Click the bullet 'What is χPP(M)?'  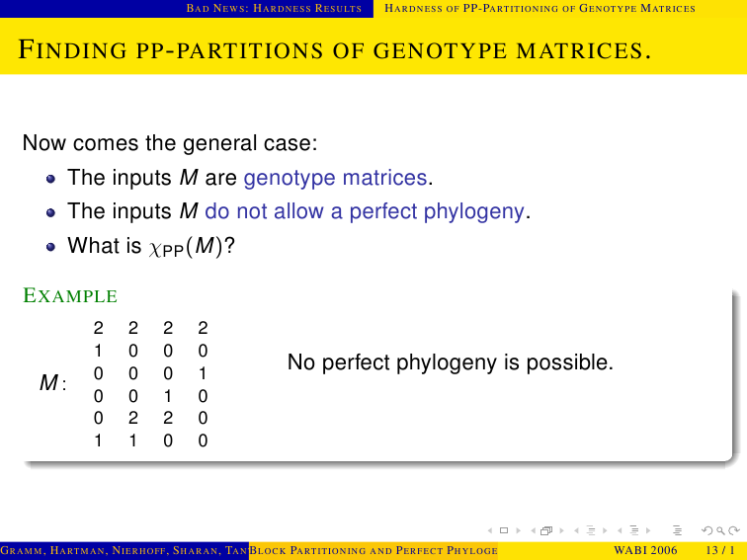[x=151, y=246]
